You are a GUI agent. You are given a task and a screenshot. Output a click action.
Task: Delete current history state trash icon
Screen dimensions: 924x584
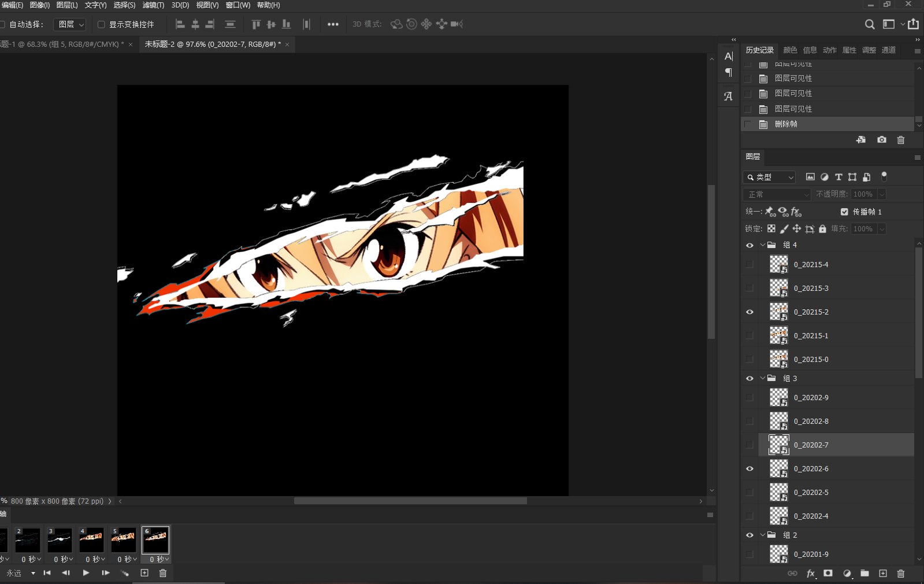[x=901, y=140]
